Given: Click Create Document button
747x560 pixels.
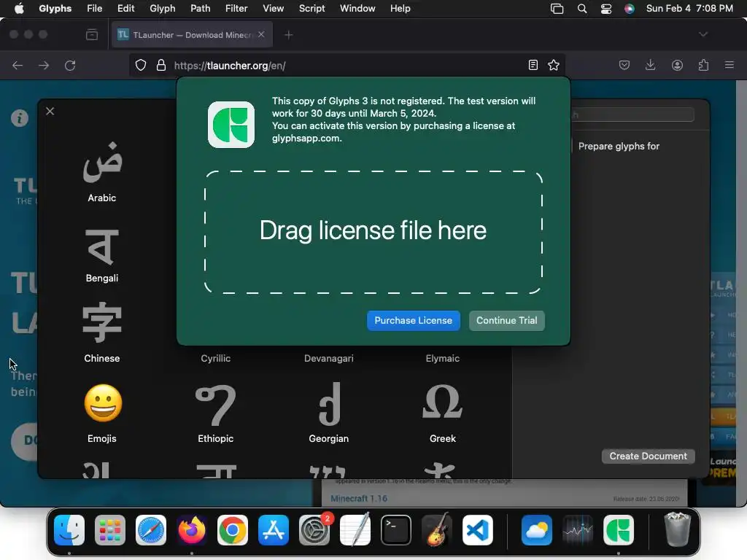Looking at the screenshot, I should 648,456.
